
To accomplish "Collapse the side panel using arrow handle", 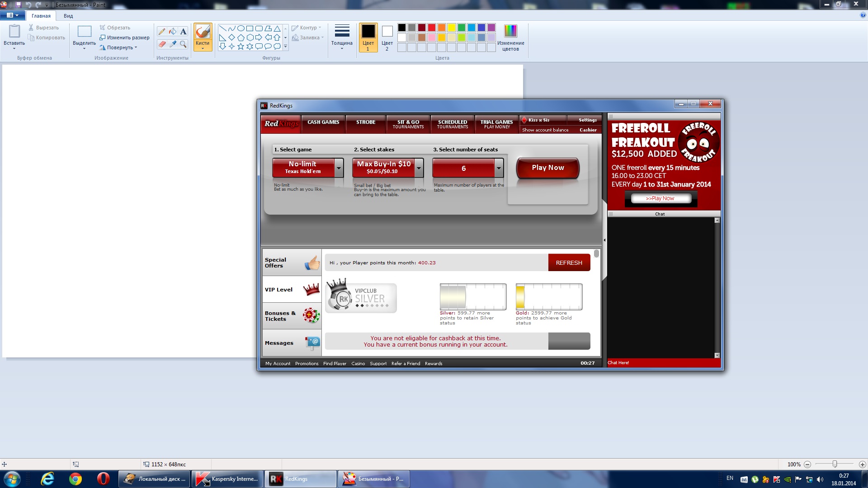I will click(604, 240).
